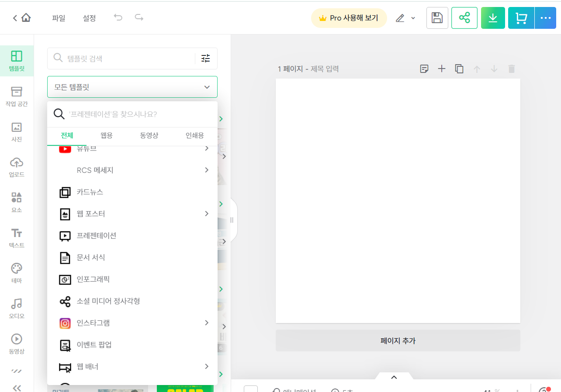The image size is (561, 392).
Task: Open the 테마 theme panel
Action: coord(16,273)
